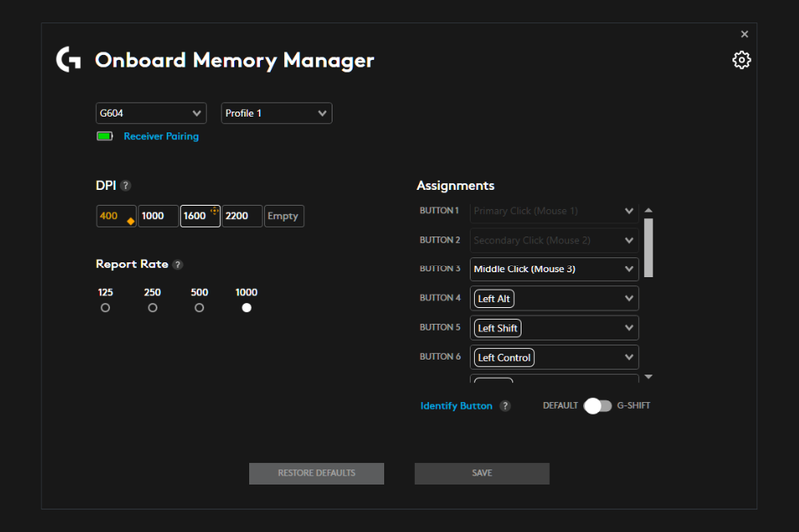Select the 2200 DPI slot
Viewport: 799px width, 532px height.
[242, 216]
